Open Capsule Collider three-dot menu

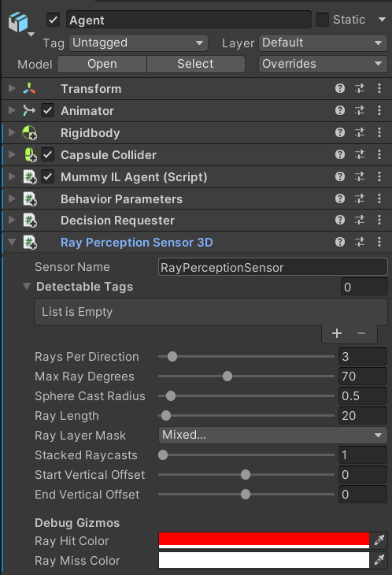tap(379, 154)
